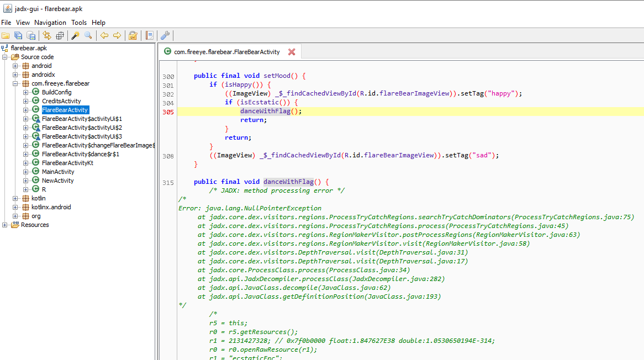Click danceWithFlag() call on highlighted line
The height and width of the screenshot is (360, 644).
click(271, 111)
